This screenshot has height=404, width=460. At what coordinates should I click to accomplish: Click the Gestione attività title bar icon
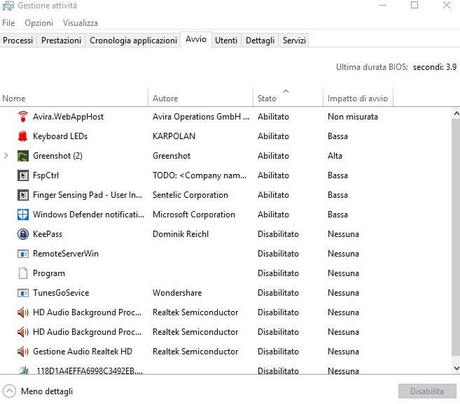tap(8, 6)
